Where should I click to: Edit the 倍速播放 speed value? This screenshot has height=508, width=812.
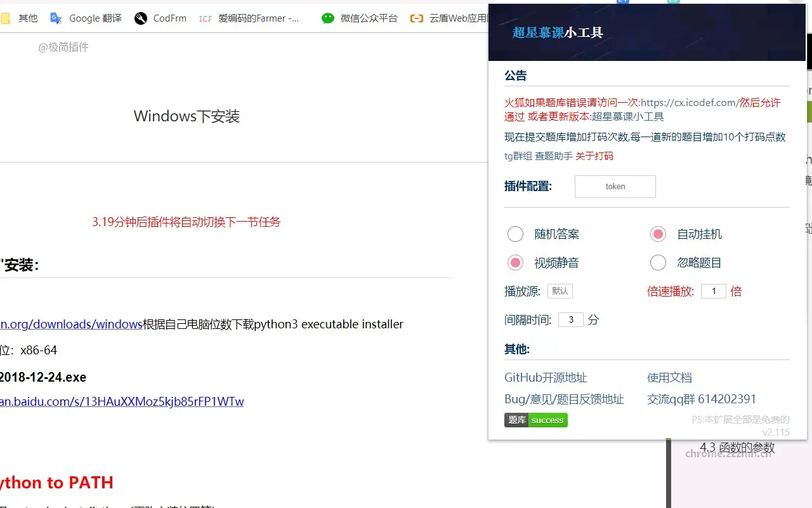(713, 291)
